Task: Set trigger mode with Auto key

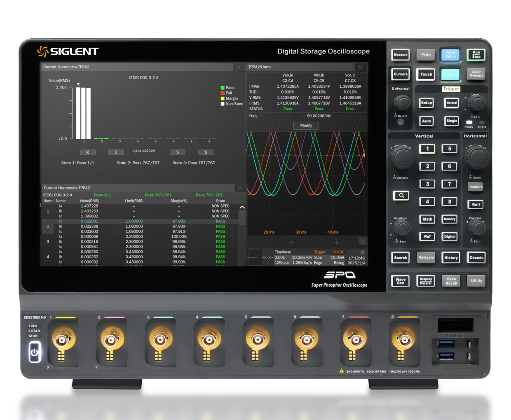Action: (427, 121)
